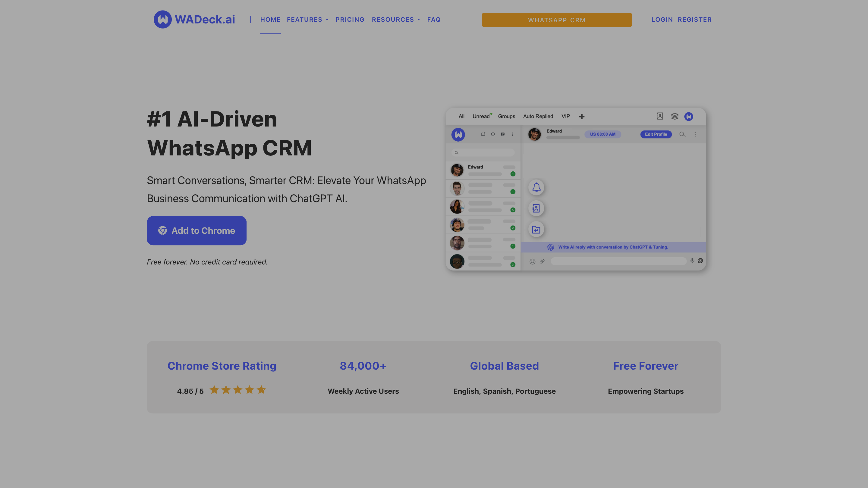Click the orange WhatsApp CRM button
The width and height of the screenshot is (868, 488).
point(556,20)
